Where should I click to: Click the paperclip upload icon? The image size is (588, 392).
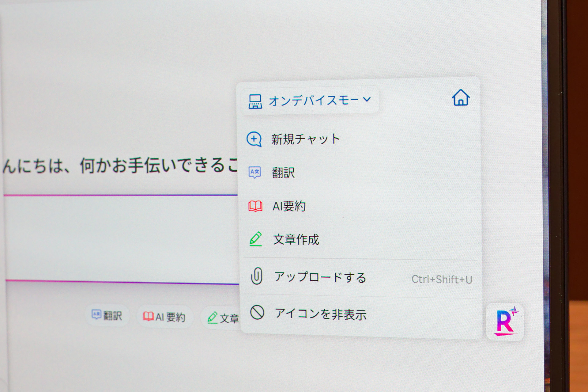pos(257,276)
